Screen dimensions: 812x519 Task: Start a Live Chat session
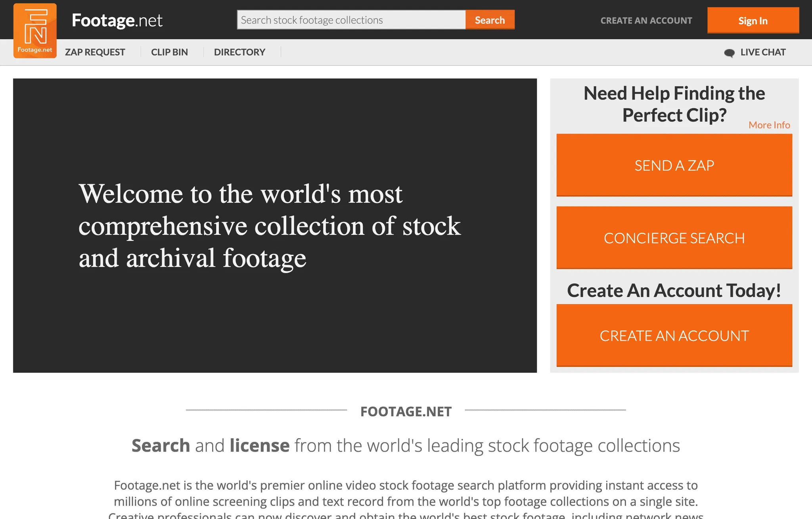763,52
